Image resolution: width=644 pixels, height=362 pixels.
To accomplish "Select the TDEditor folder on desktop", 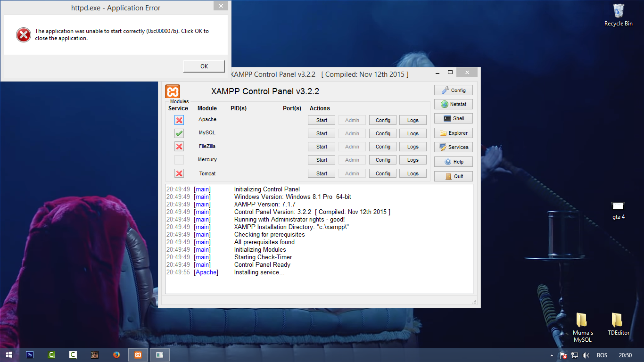I will coord(618,324).
